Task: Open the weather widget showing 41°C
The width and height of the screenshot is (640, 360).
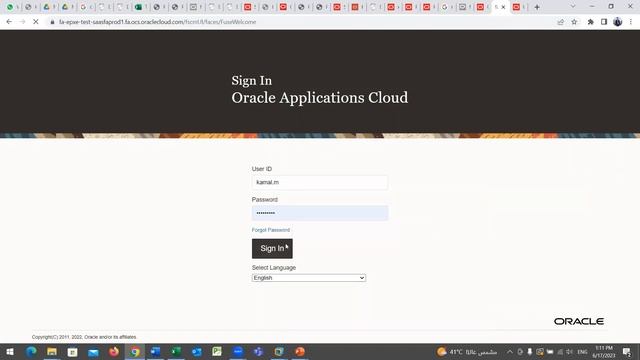Action: [467, 352]
